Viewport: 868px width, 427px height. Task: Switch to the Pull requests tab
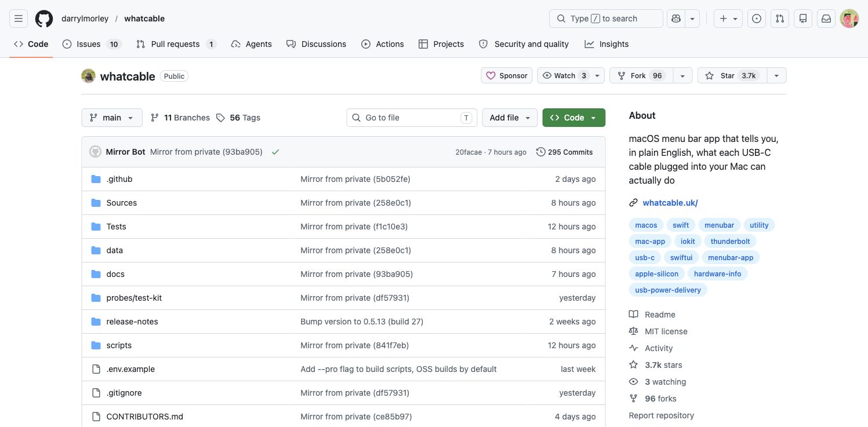click(x=176, y=44)
